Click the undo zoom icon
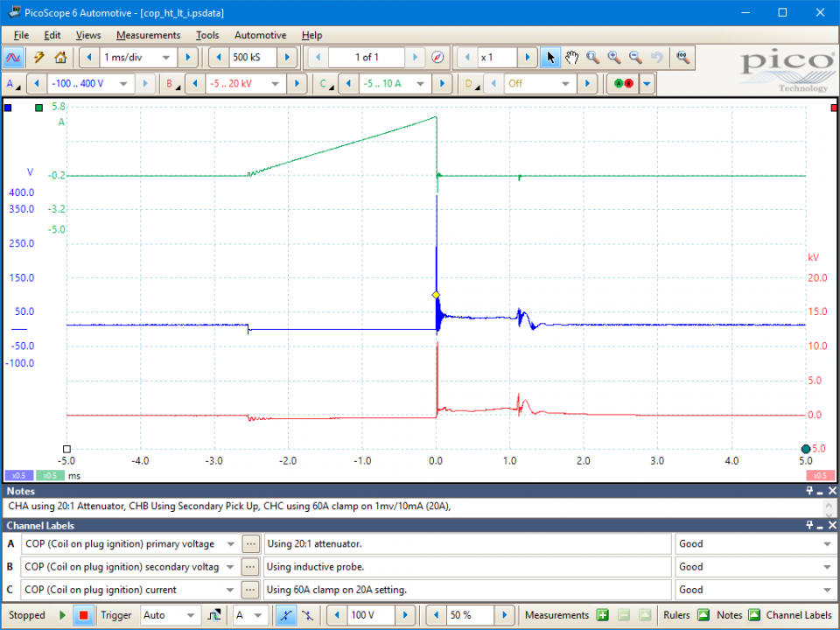Viewport: 840px width, 630px height. (657, 58)
